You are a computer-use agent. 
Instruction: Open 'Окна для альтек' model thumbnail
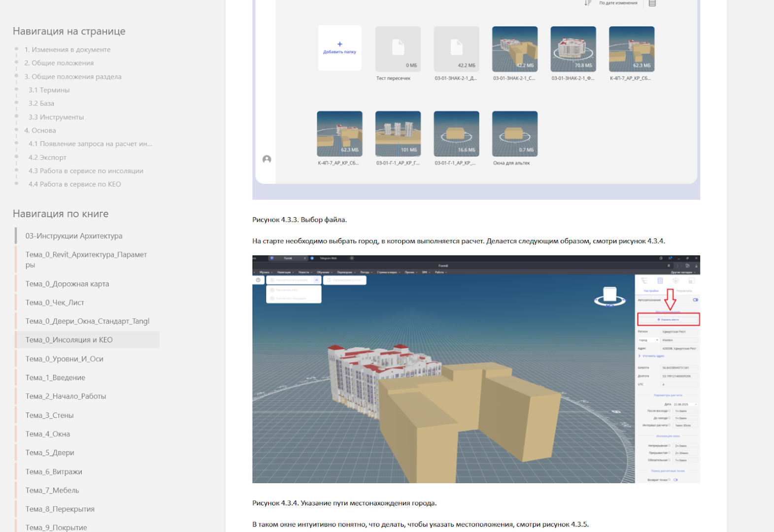point(514,134)
